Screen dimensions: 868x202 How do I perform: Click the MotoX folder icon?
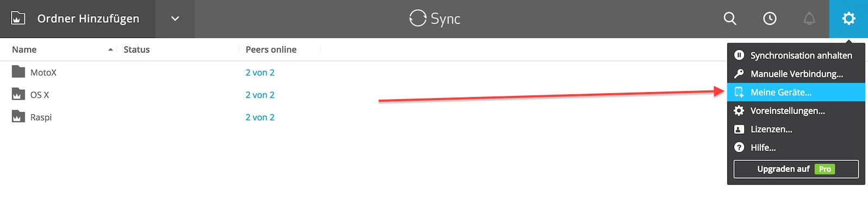click(18, 71)
